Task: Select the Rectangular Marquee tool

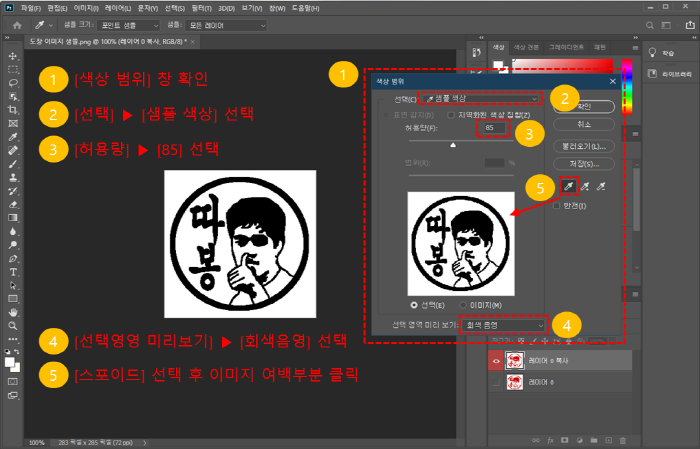Action: pyautogui.click(x=13, y=70)
